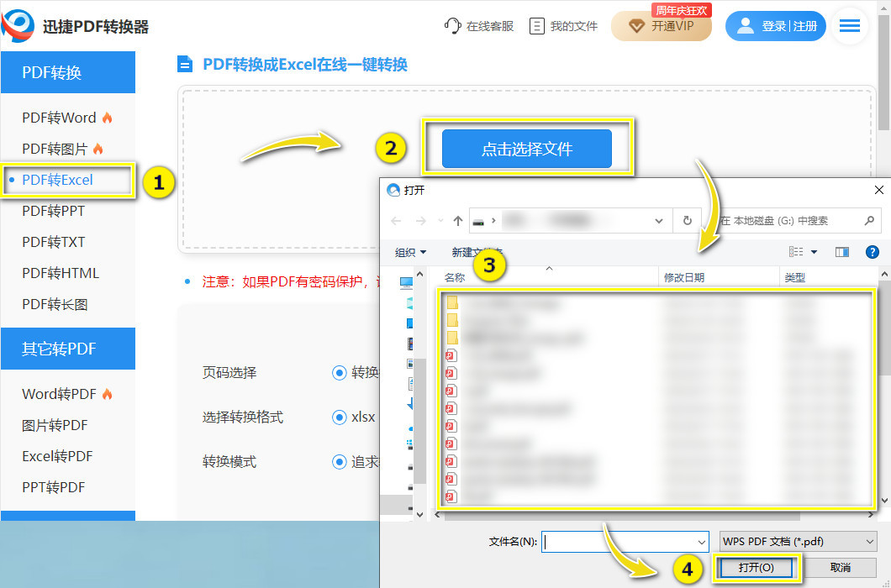Click the forward arrow in the 打开 dialog
Viewport: 891px width, 588px height.
(420, 221)
